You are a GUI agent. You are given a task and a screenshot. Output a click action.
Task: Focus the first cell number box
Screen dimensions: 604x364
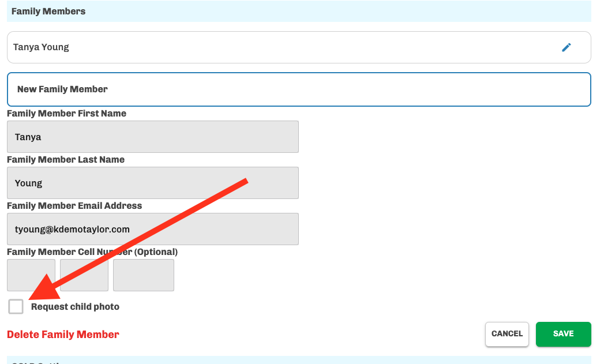pos(31,275)
